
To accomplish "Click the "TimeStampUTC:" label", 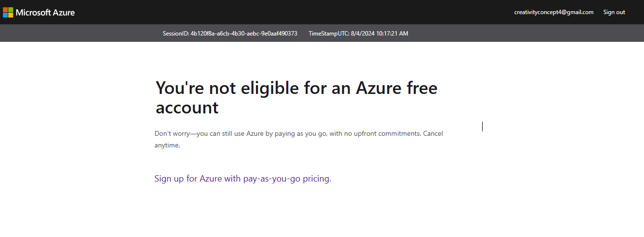I will pyautogui.click(x=329, y=34).
